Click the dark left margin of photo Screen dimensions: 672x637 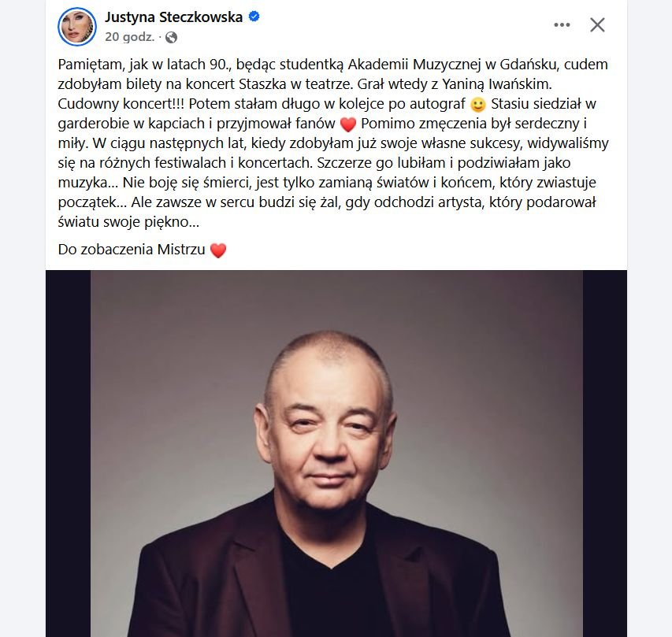tap(68, 454)
